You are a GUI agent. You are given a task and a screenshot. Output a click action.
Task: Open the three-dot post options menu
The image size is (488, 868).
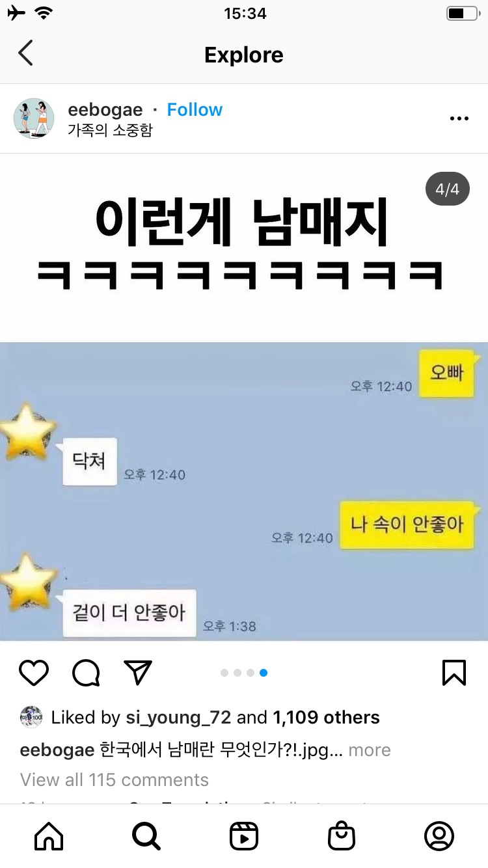tap(459, 118)
